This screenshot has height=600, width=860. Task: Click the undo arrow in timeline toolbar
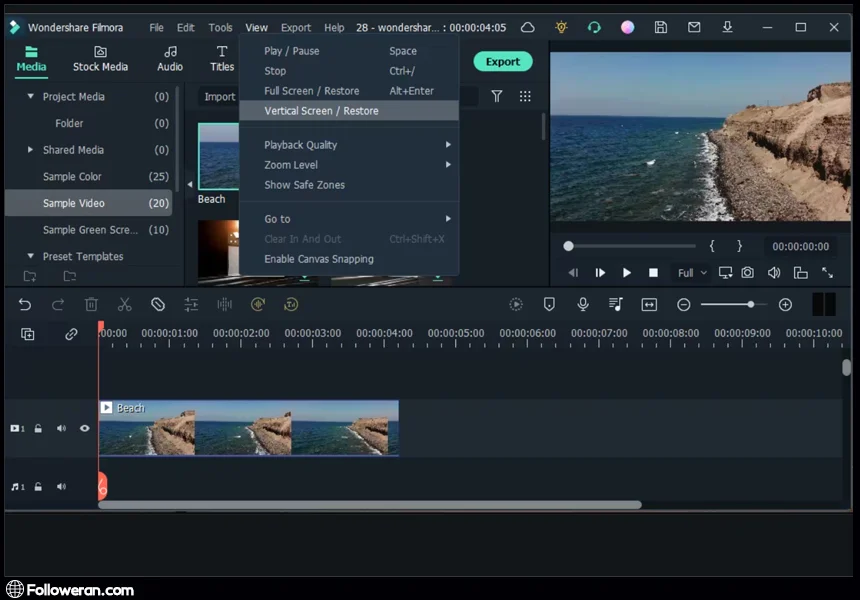tap(25, 305)
